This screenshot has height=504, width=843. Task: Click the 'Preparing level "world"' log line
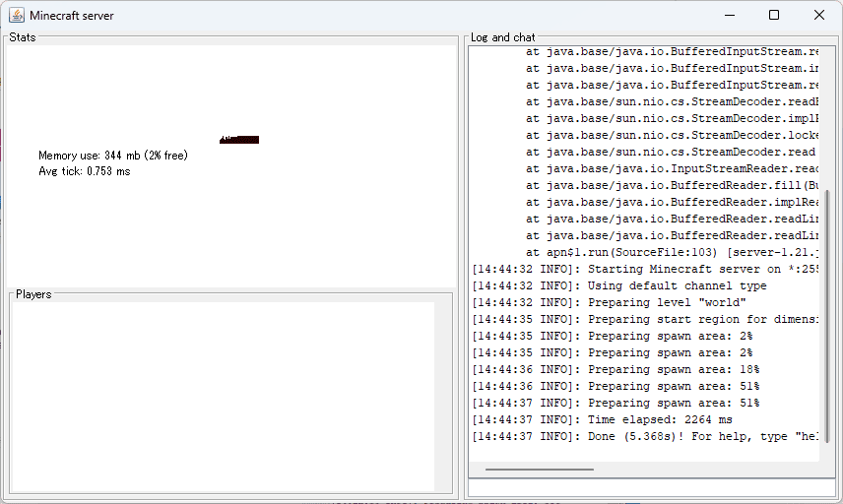coord(610,302)
